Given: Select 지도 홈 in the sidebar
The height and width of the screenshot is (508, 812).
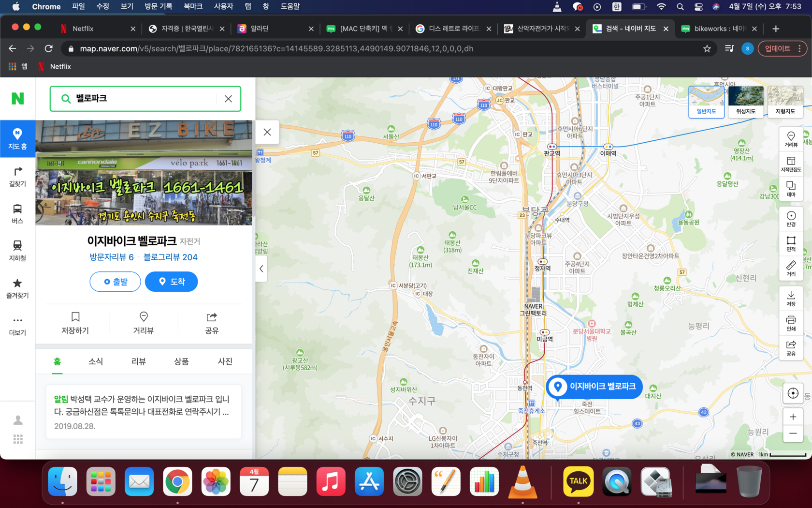Looking at the screenshot, I should [17, 139].
